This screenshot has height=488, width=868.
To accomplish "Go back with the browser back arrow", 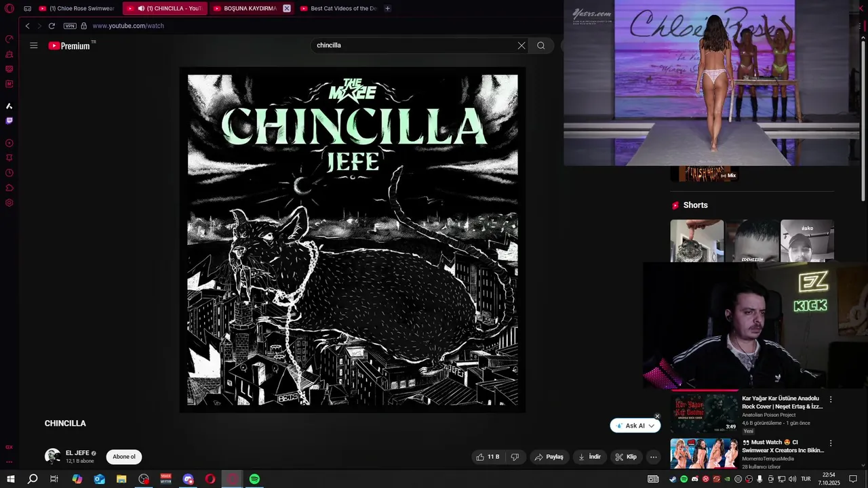I will [x=27, y=26].
